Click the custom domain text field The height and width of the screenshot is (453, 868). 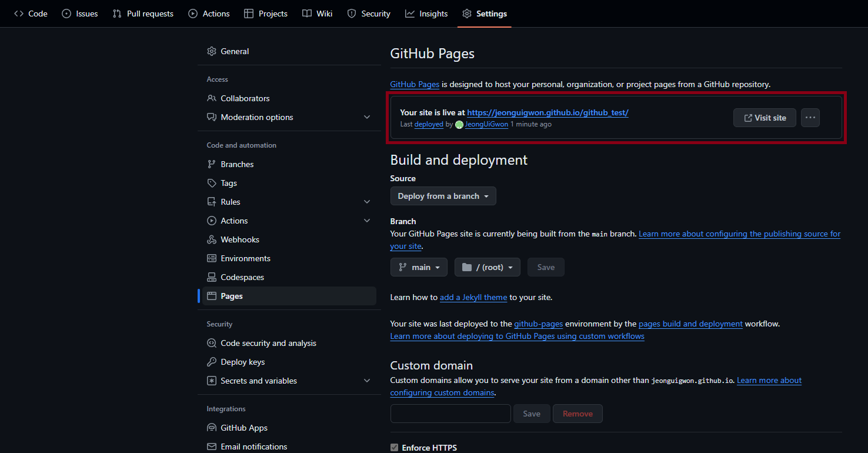450,414
